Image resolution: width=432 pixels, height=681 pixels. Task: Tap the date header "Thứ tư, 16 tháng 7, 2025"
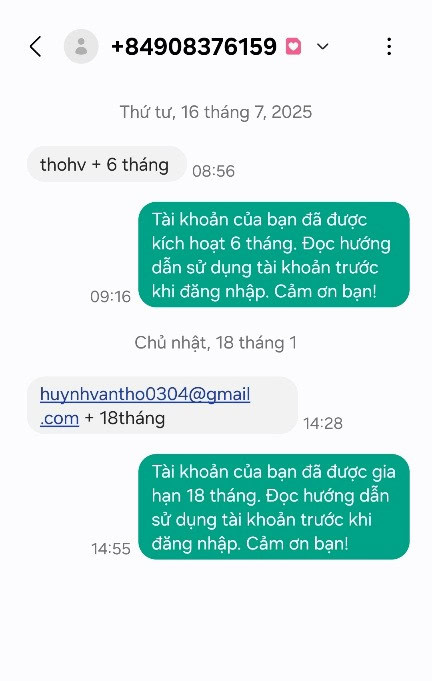tap(216, 112)
